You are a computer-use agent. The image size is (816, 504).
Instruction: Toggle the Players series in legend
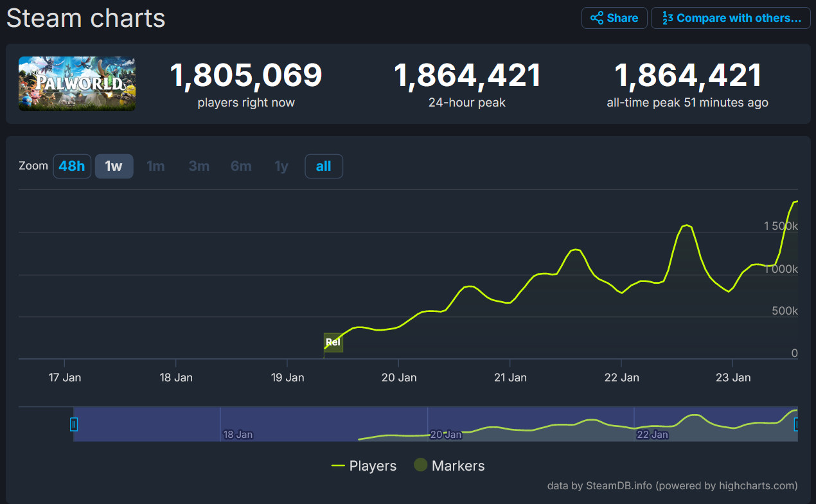(x=364, y=466)
